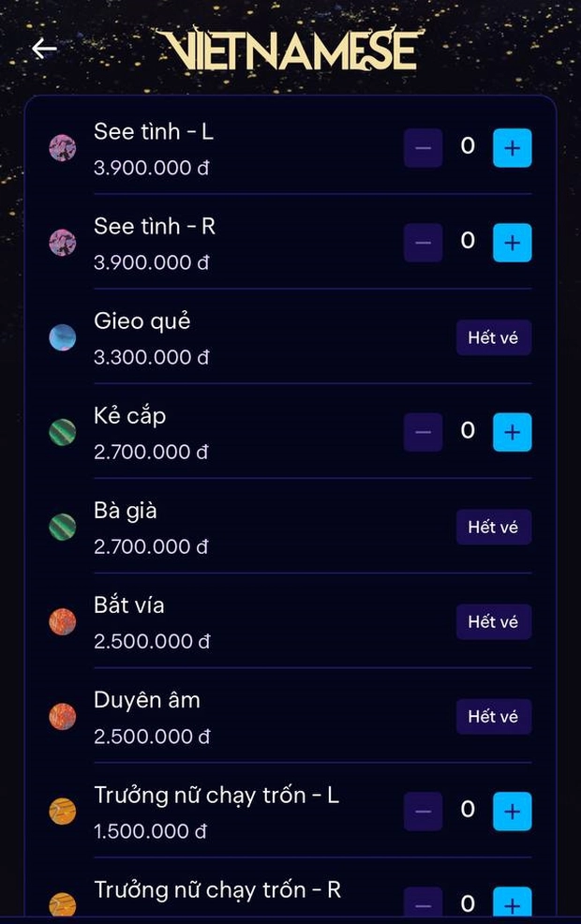Remove a Trưởng nữ chạy trốn - L ticket
Screen dimensions: 581x924
(x=423, y=812)
